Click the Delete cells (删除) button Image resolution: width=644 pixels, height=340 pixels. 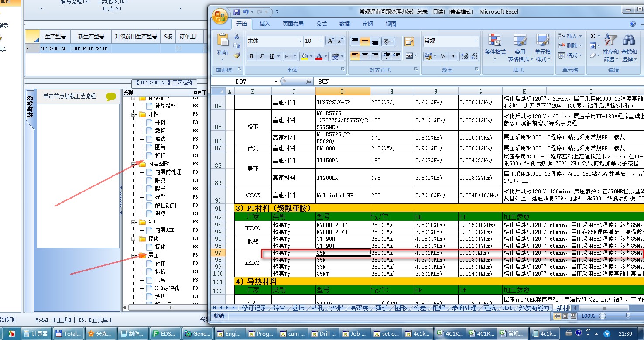coord(569,46)
